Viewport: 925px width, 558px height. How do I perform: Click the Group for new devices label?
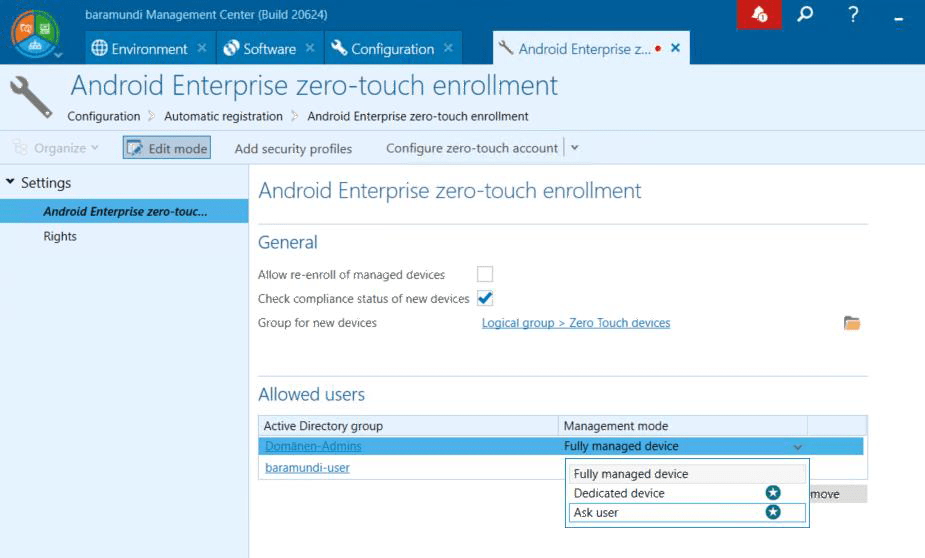point(317,323)
